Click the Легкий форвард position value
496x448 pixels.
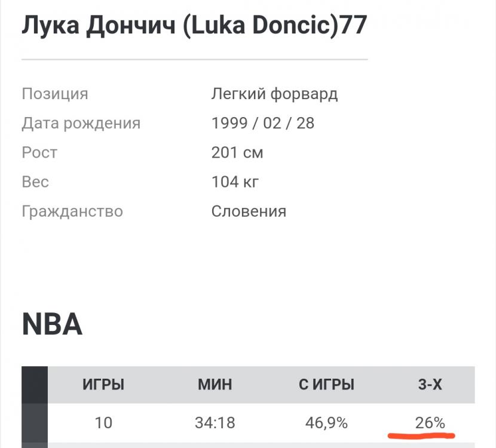tap(274, 94)
